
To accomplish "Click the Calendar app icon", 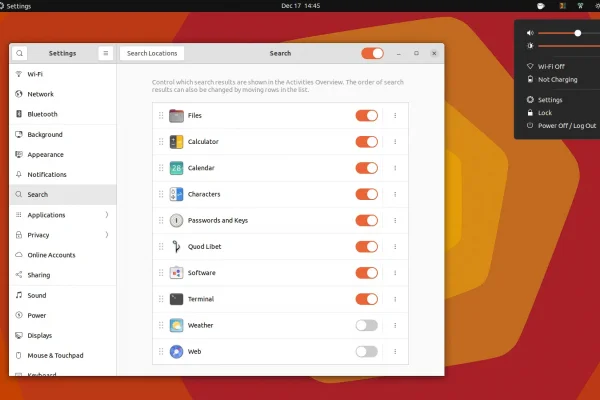I will [176, 168].
